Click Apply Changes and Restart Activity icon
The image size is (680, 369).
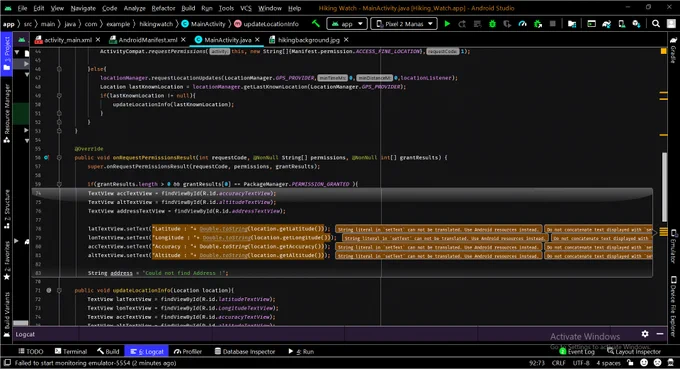click(x=462, y=24)
